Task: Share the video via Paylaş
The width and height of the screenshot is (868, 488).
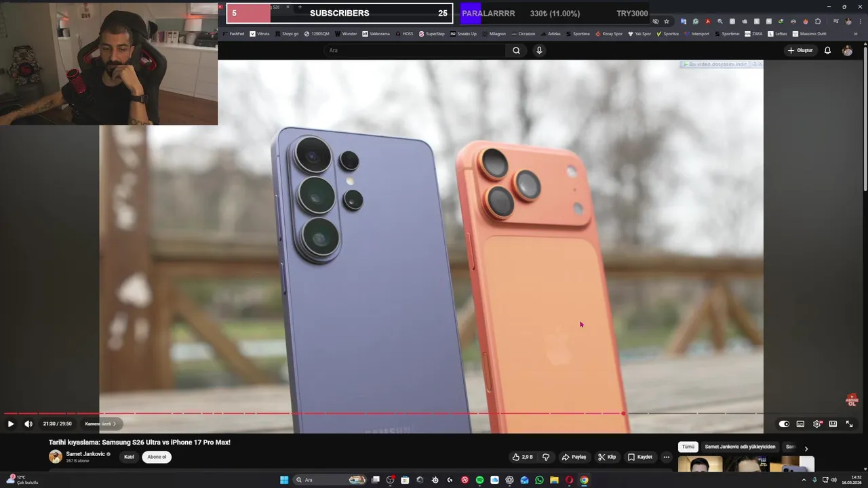Action: point(574,457)
